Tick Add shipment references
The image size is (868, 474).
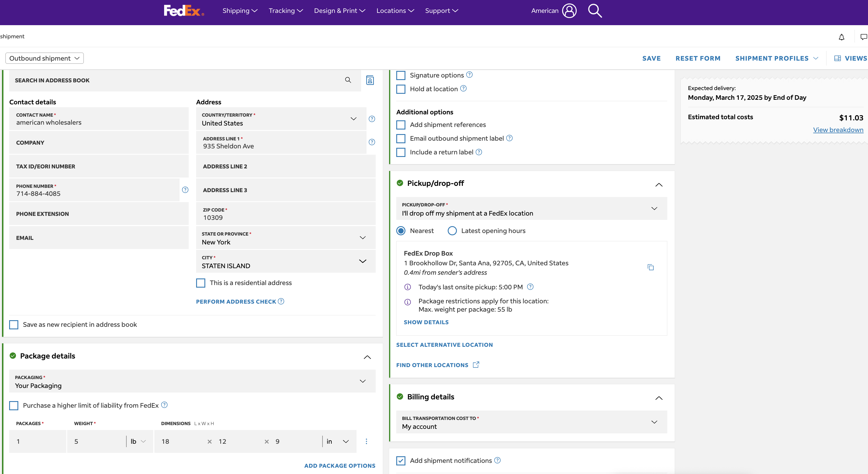click(401, 125)
